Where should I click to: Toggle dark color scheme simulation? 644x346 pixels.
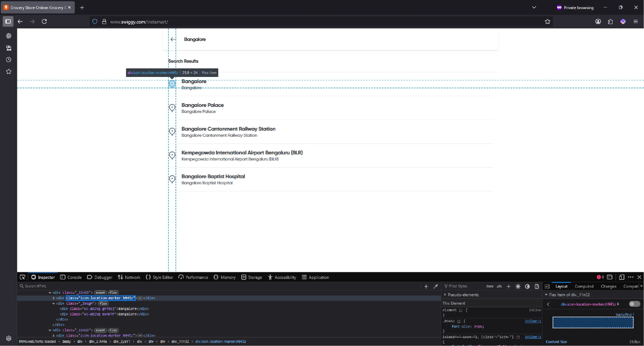pyautogui.click(x=528, y=286)
